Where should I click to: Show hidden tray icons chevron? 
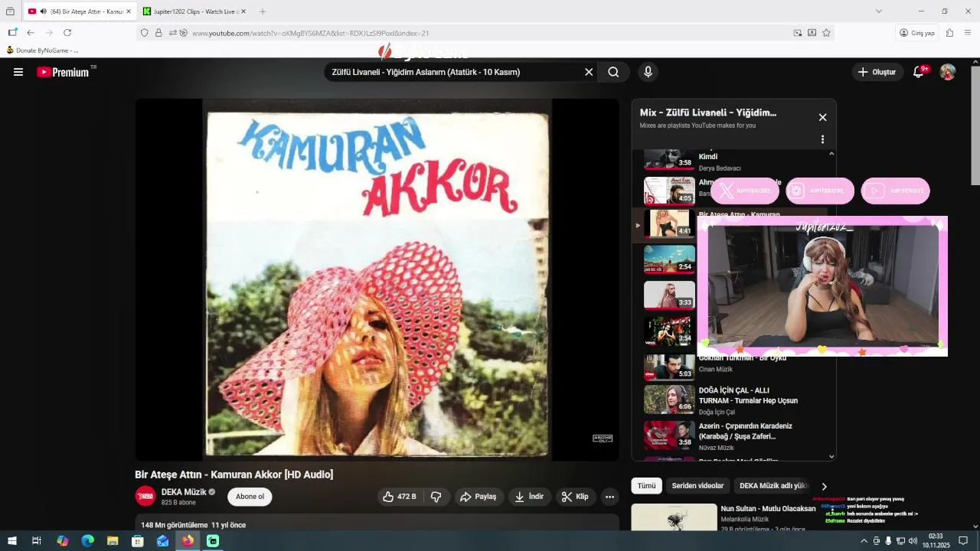click(x=864, y=541)
